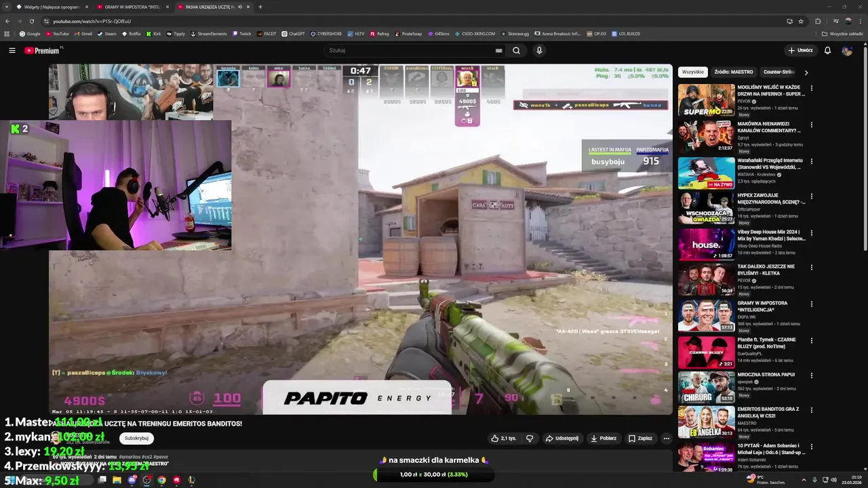Open the video's more actions menu
The width and height of the screenshot is (868, 488).
coord(666,439)
